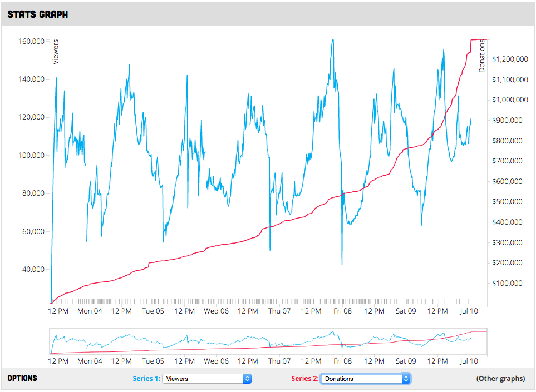Click the red 'Series 2:' label

coord(305,379)
